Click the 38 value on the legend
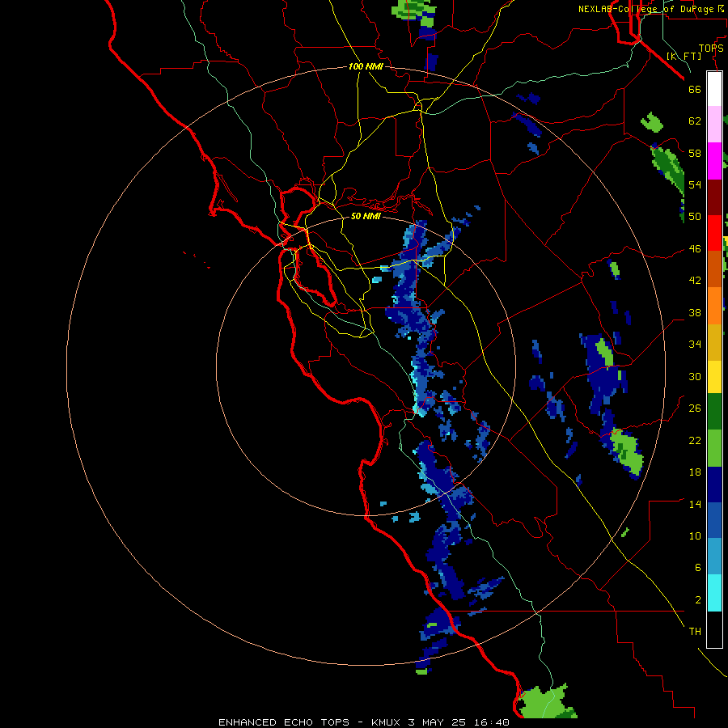The image size is (728, 728). point(695,313)
